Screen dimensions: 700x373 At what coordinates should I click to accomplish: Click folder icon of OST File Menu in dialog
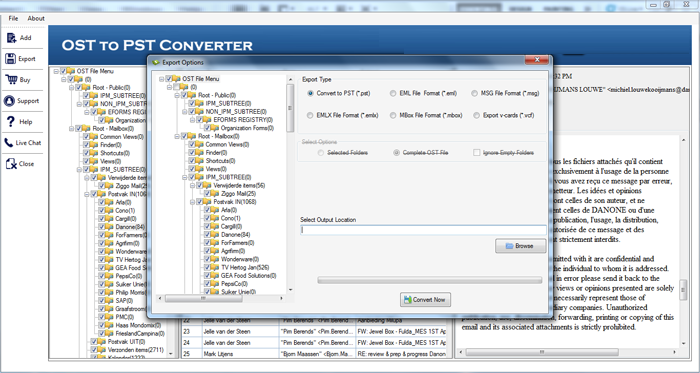pos(177,79)
